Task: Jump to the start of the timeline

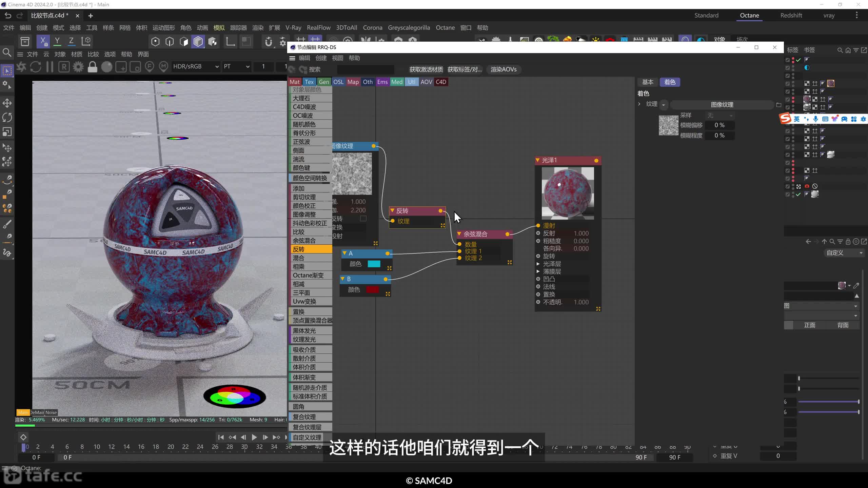Action: [221, 438]
